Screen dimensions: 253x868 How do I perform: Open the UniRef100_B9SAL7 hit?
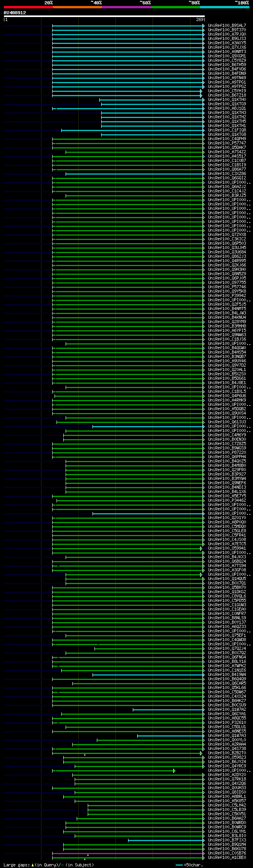point(227,26)
